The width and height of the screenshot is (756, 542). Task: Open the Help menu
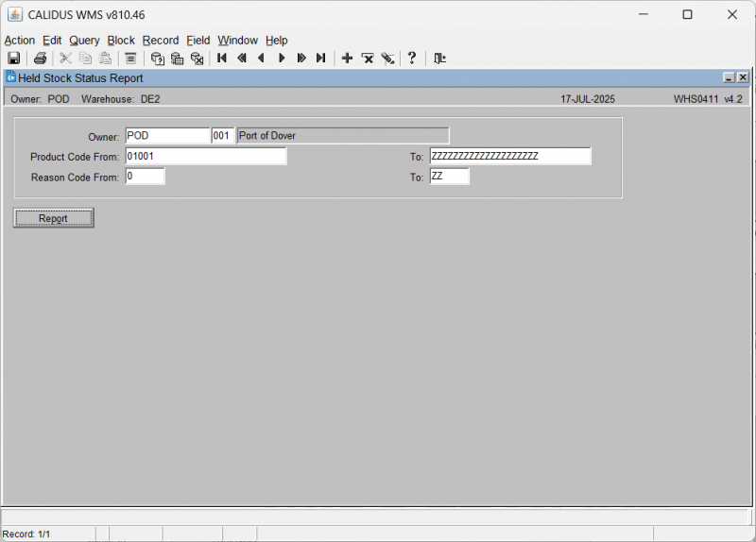277,41
